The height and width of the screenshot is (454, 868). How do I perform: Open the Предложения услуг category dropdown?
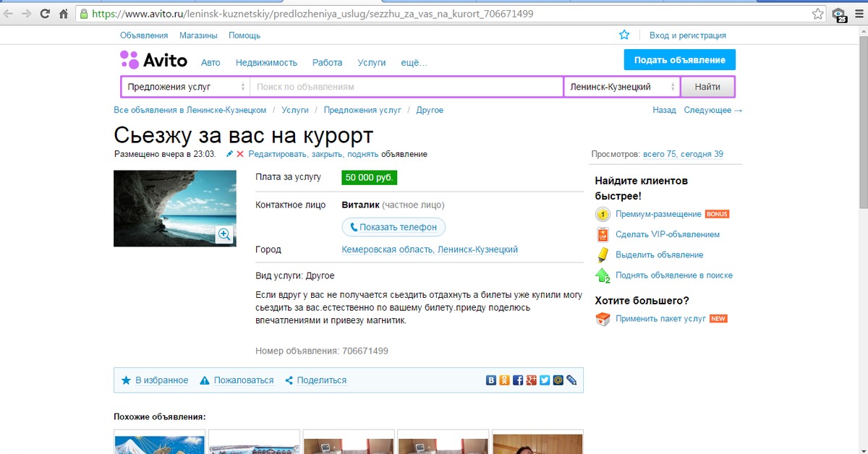(x=185, y=87)
